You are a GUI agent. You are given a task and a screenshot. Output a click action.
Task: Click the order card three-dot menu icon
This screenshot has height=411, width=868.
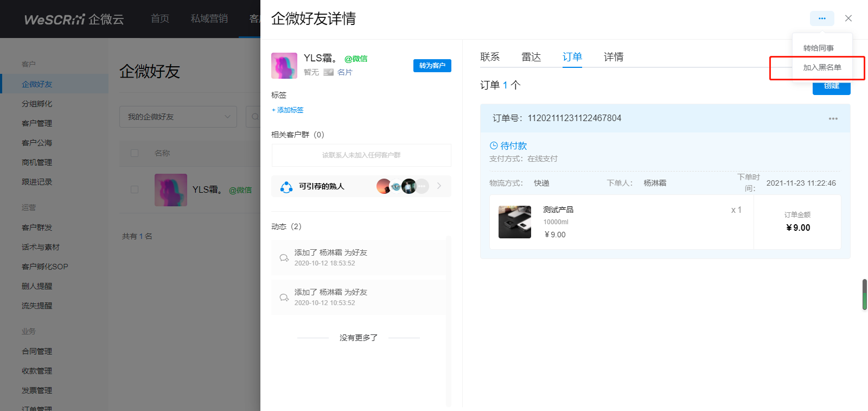[x=833, y=118]
